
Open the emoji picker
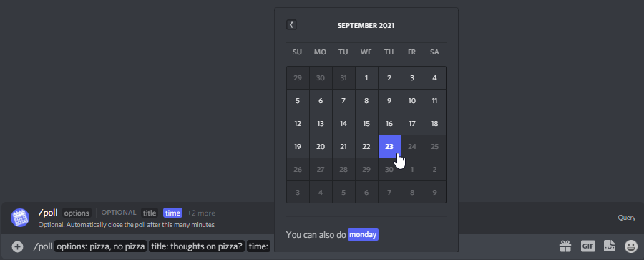[630, 246]
